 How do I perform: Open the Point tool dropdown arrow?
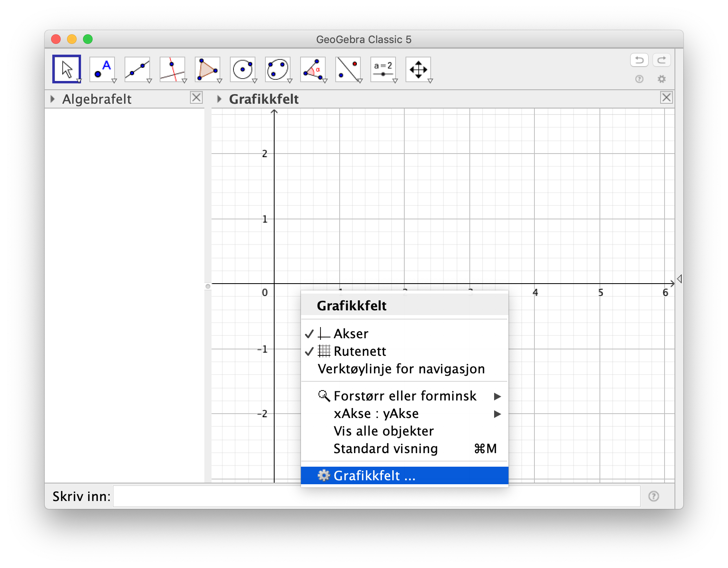(x=114, y=81)
